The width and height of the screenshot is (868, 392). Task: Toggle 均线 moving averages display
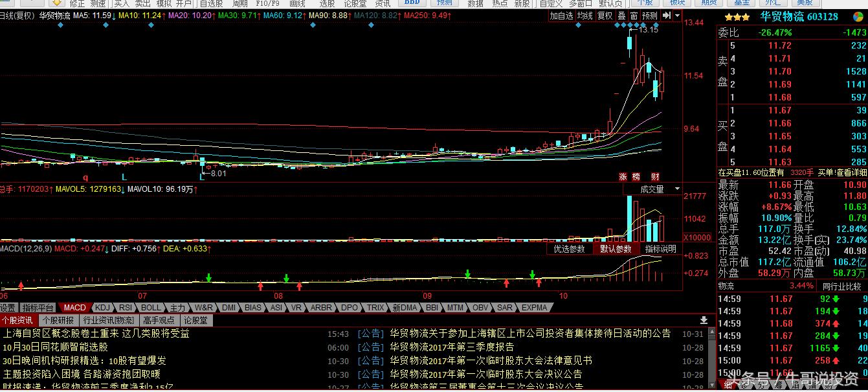[x=584, y=15]
